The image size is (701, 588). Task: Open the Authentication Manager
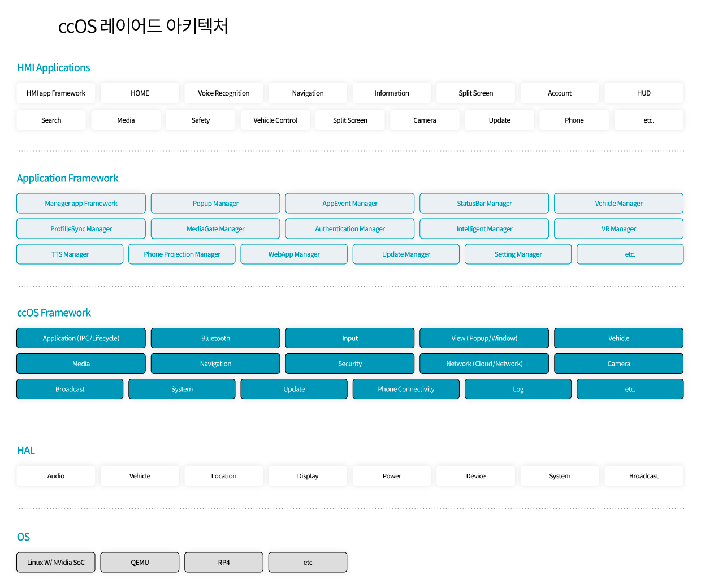click(349, 228)
